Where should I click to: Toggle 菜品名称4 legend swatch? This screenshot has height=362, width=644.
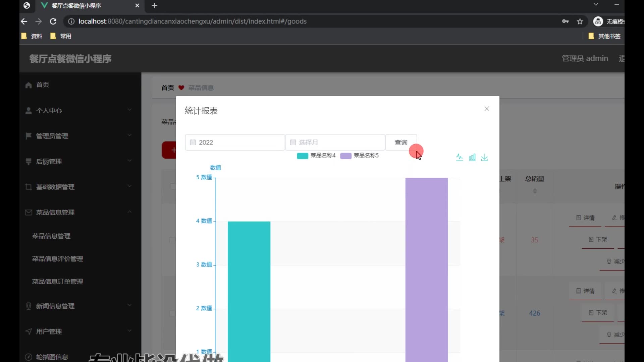pos(302,156)
